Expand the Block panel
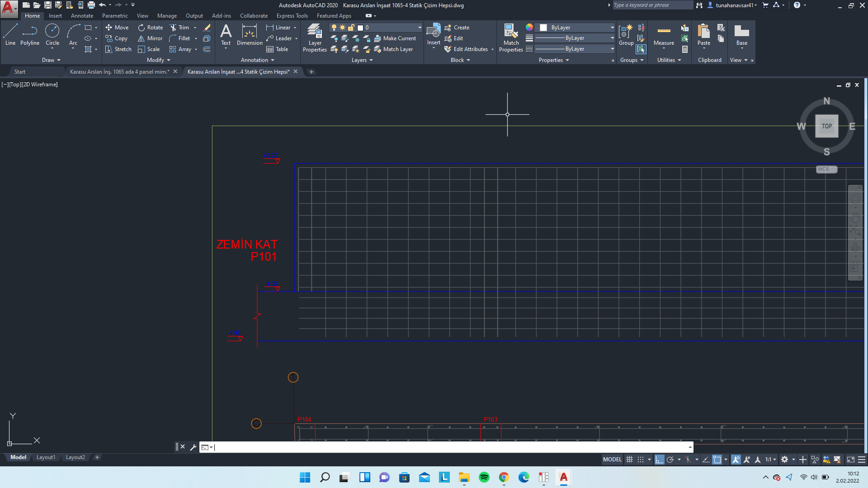 pyautogui.click(x=460, y=60)
